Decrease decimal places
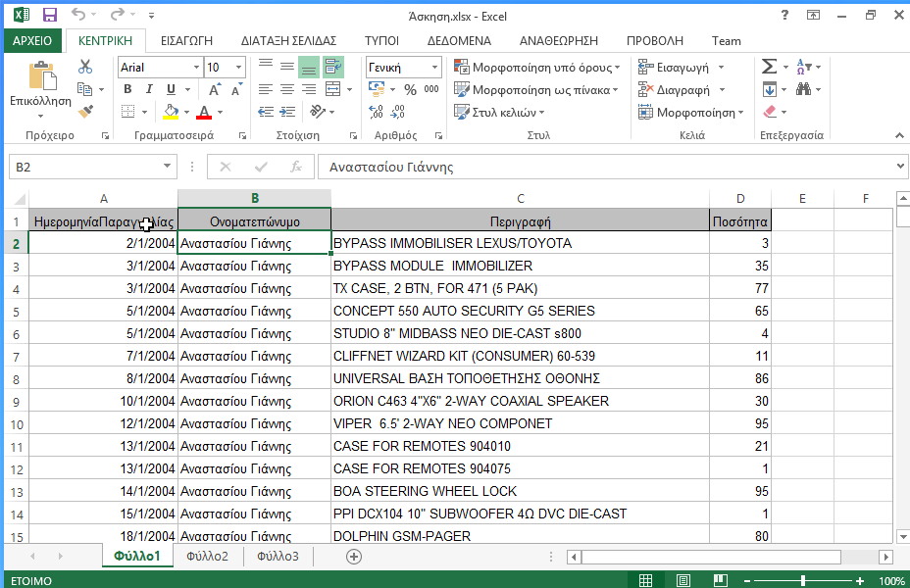 398,112
